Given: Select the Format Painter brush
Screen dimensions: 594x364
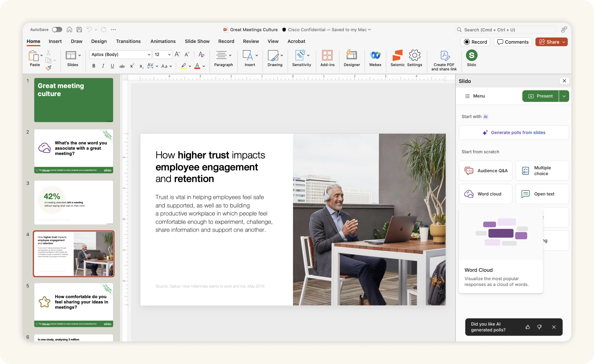Looking at the screenshot, I should coord(49,68).
